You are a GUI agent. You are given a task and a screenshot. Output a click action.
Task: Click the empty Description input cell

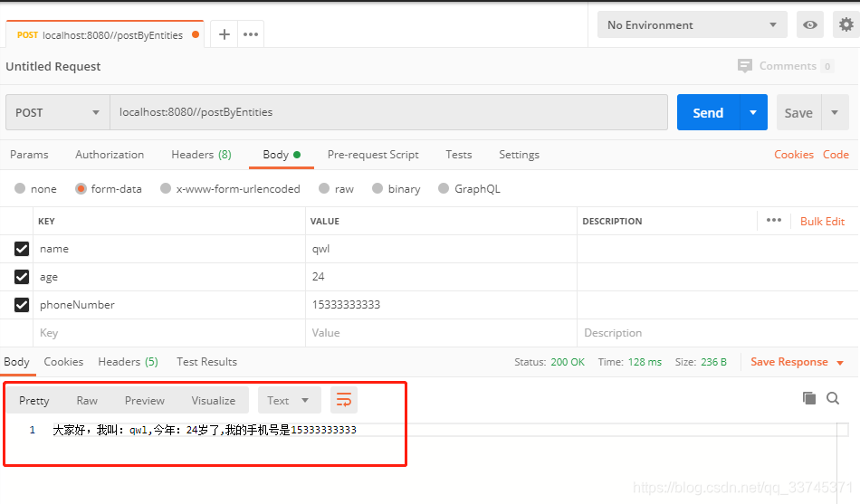tap(717, 333)
